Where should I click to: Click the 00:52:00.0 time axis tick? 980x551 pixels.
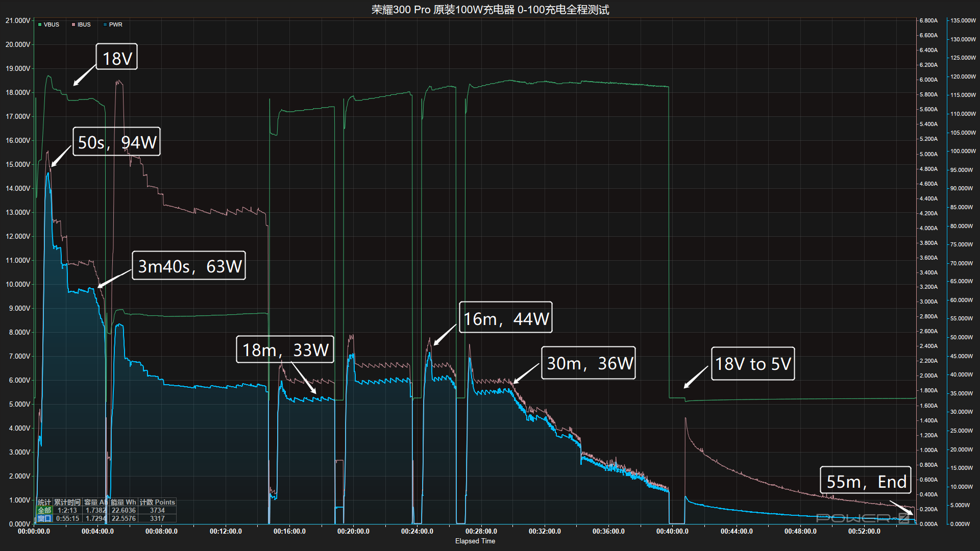[864, 531]
